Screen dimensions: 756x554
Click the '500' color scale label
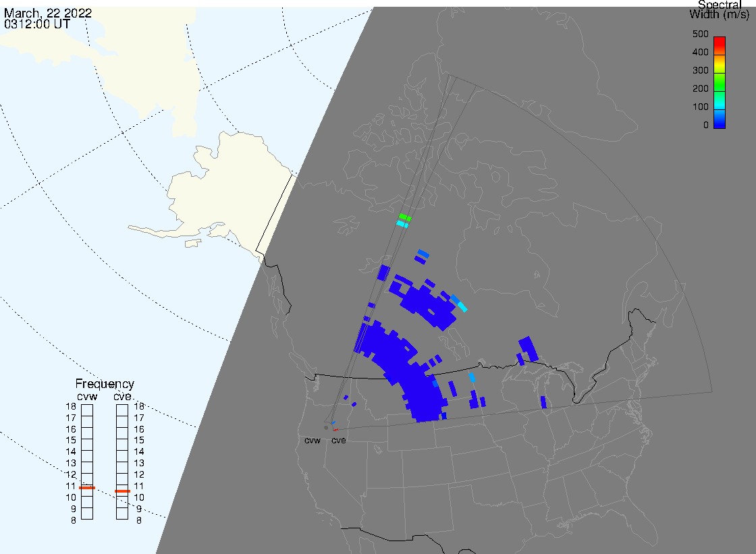coord(700,34)
